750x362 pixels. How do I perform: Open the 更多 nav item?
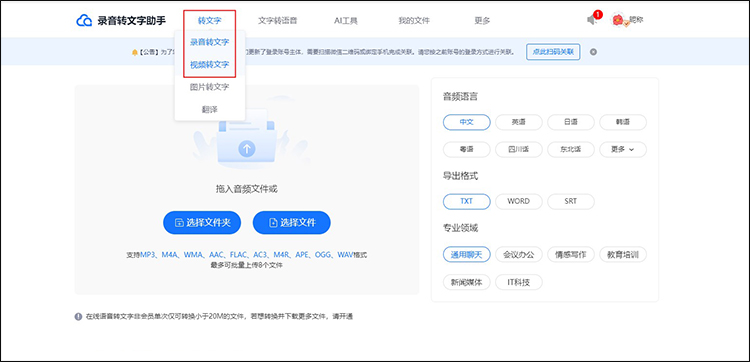click(x=482, y=21)
